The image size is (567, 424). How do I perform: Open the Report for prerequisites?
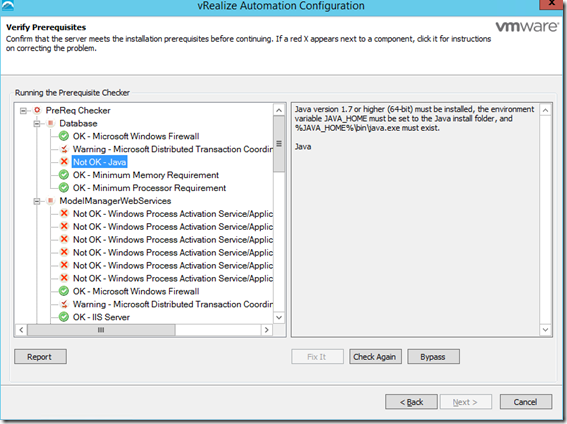40,357
